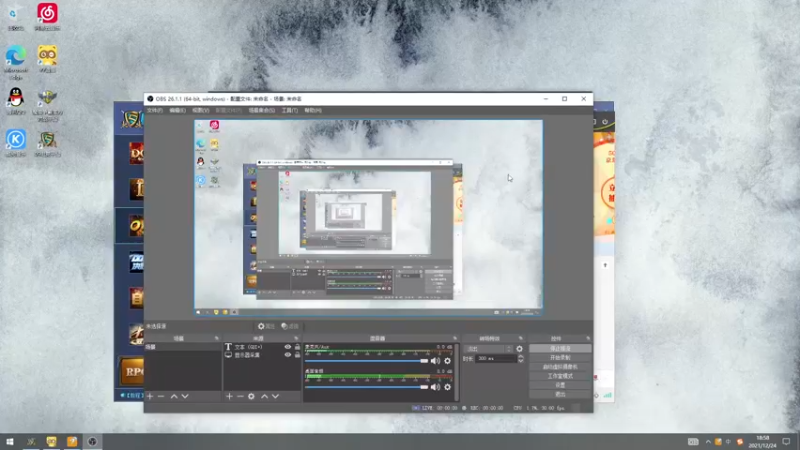Lock the 显示器采集 source

297,355
